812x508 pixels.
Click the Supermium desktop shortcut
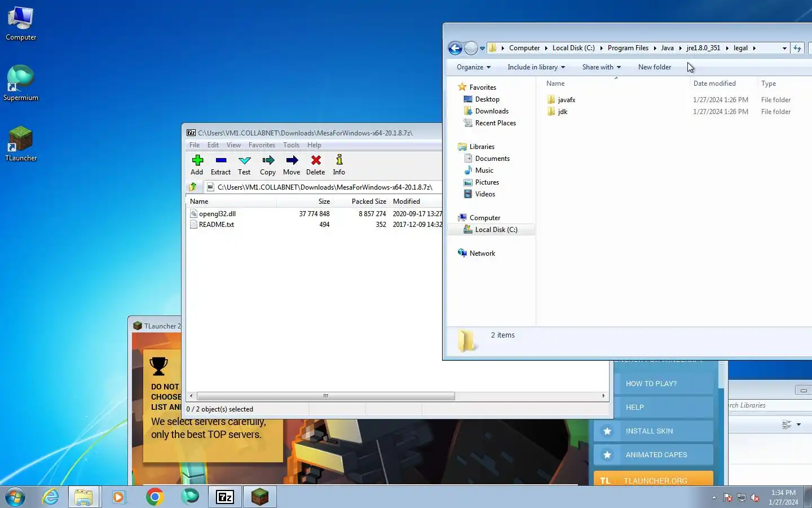click(21, 84)
